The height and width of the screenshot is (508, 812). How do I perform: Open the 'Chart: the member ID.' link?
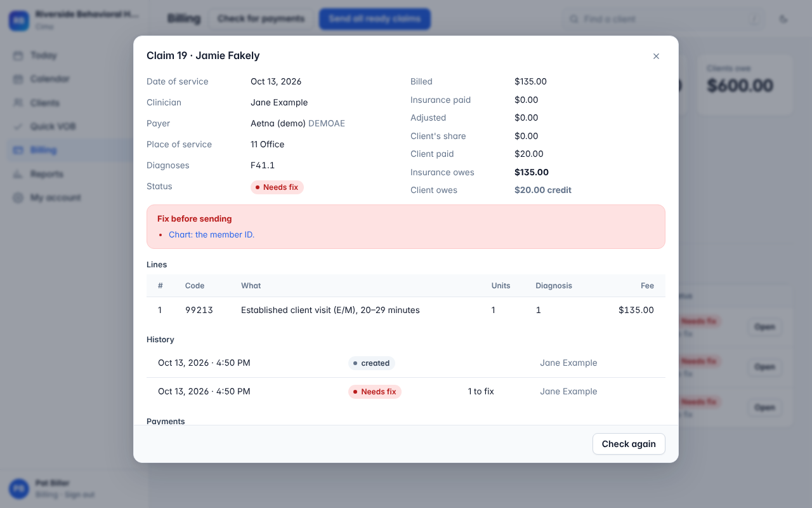[x=211, y=234]
